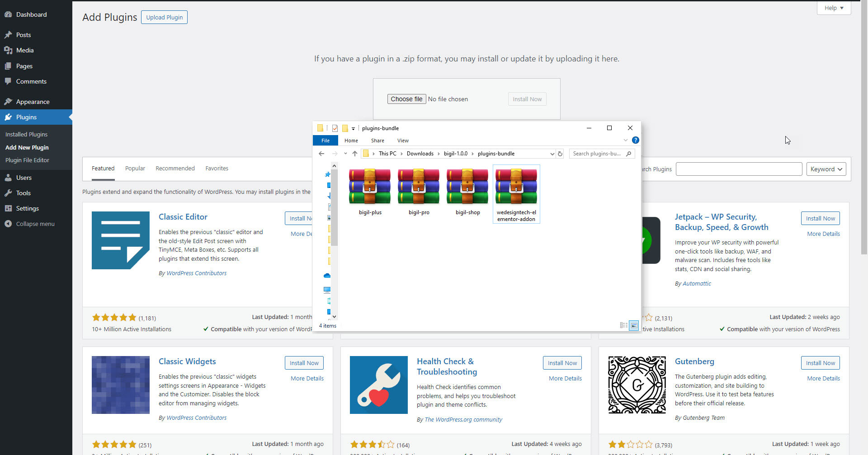The height and width of the screenshot is (455, 868).
Task: Expand the This PC breadcrumb chevron
Action: click(401, 154)
